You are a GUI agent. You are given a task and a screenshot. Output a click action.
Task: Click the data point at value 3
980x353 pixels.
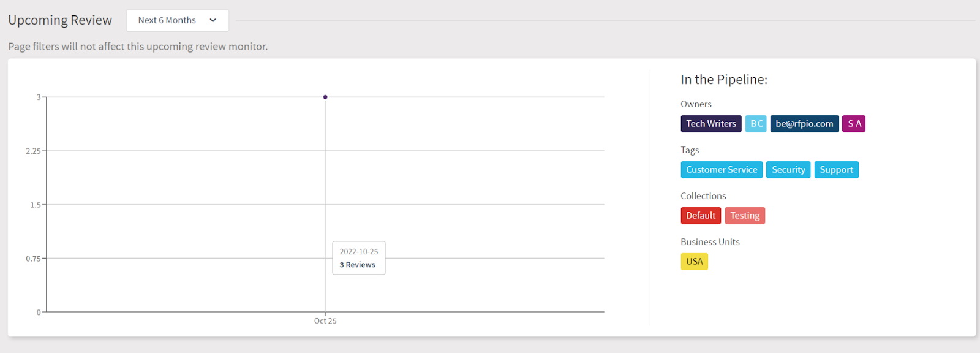pyautogui.click(x=325, y=97)
